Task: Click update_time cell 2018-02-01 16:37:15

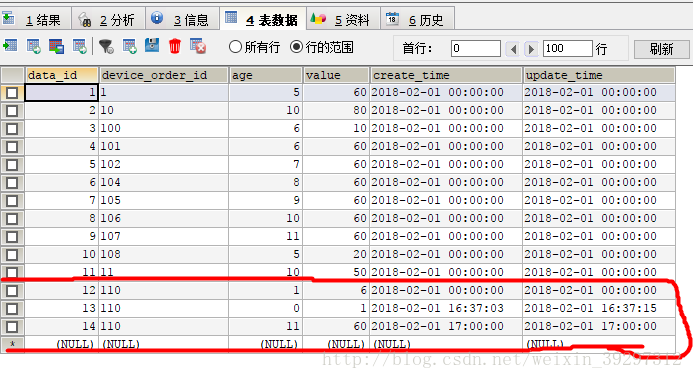Action: click(599, 308)
